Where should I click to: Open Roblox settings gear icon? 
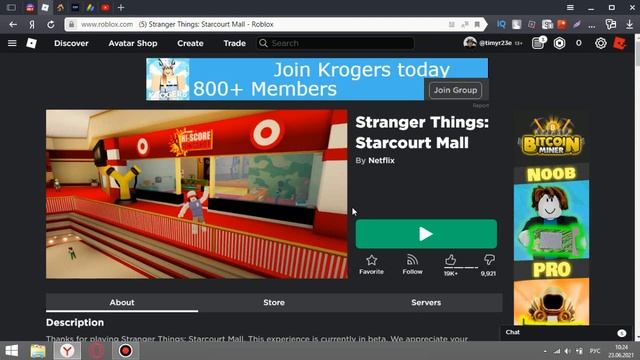point(600,43)
